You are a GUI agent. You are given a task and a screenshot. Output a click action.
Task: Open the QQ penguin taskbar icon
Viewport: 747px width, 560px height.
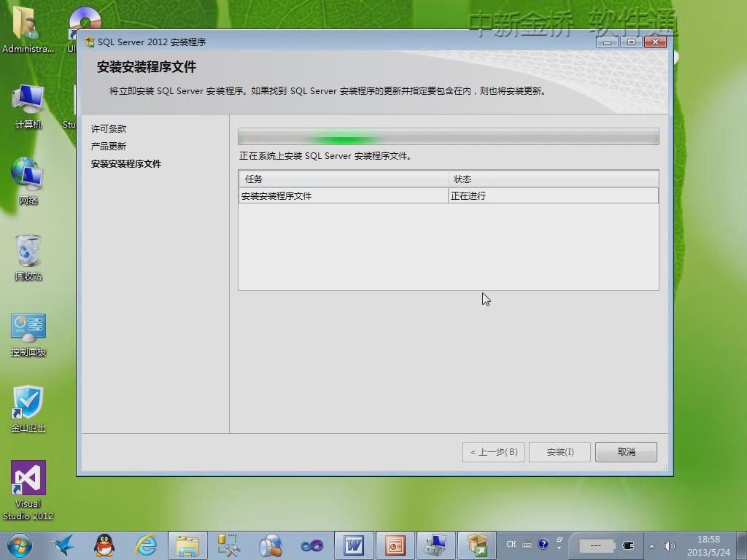[x=104, y=545]
